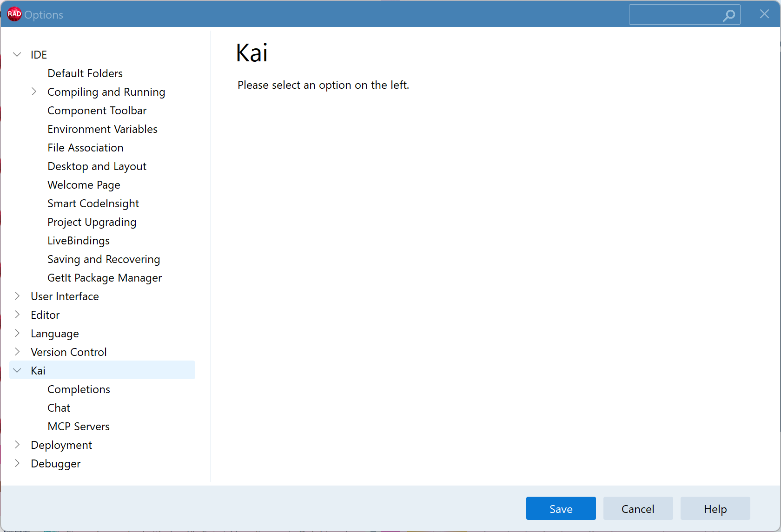Open Default Folders settings
The height and width of the screenshot is (532, 781).
pos(85,73)
